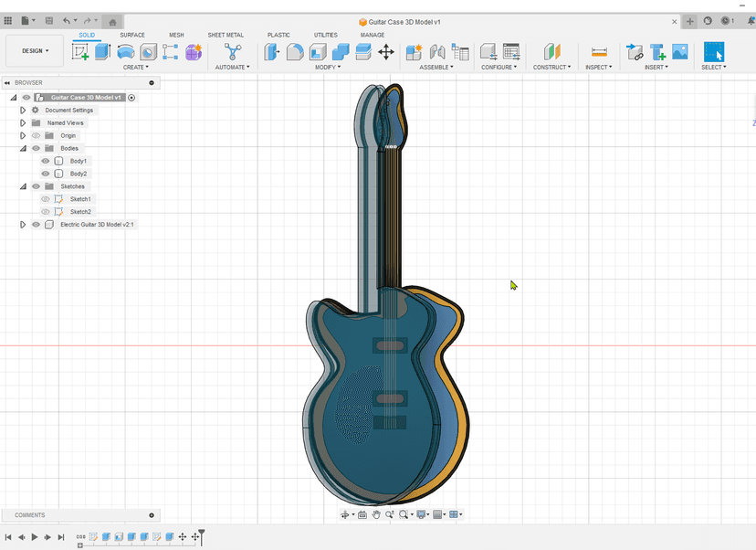
Task: Select the Create Sketch tool
Action: (80, 52)
